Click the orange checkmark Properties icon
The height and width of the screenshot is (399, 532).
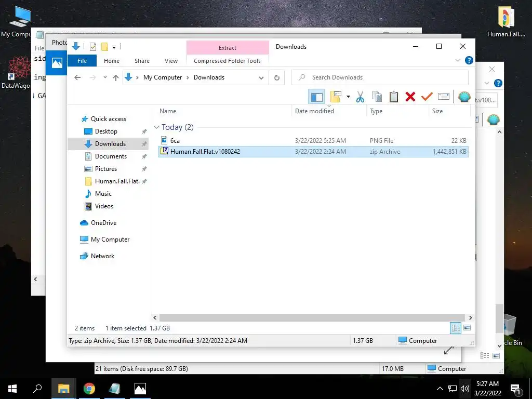(x=427, y=97)
